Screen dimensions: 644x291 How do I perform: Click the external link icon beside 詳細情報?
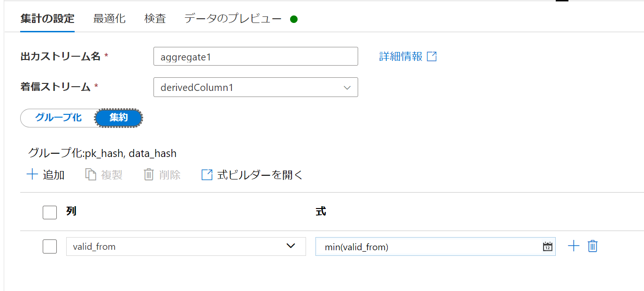pyautogui.click(x=432, y=57)
